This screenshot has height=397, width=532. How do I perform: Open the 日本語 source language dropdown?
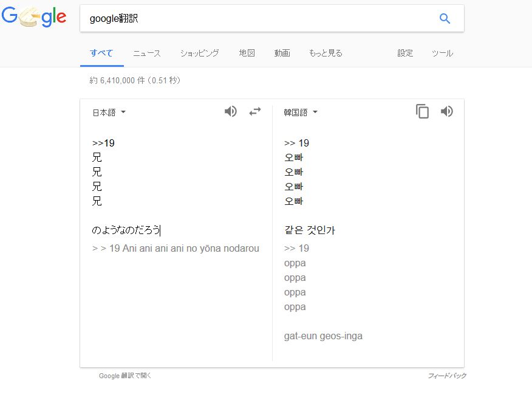tap(109, 112)
